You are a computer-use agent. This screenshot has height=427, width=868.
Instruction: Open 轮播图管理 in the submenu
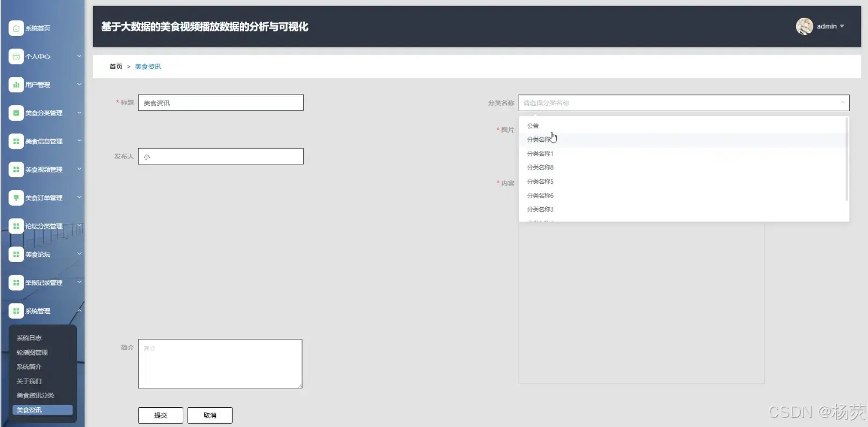[32, 352]
